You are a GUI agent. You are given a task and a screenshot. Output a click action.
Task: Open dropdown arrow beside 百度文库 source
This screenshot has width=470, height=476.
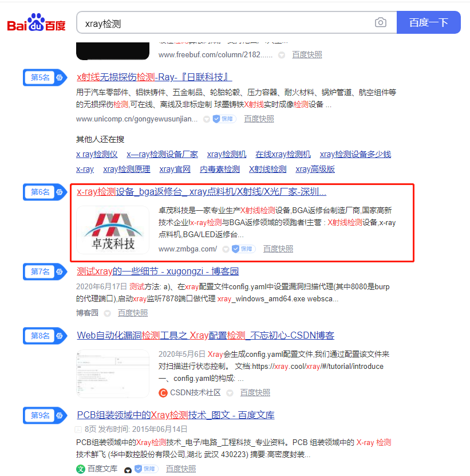coord(128,470)
